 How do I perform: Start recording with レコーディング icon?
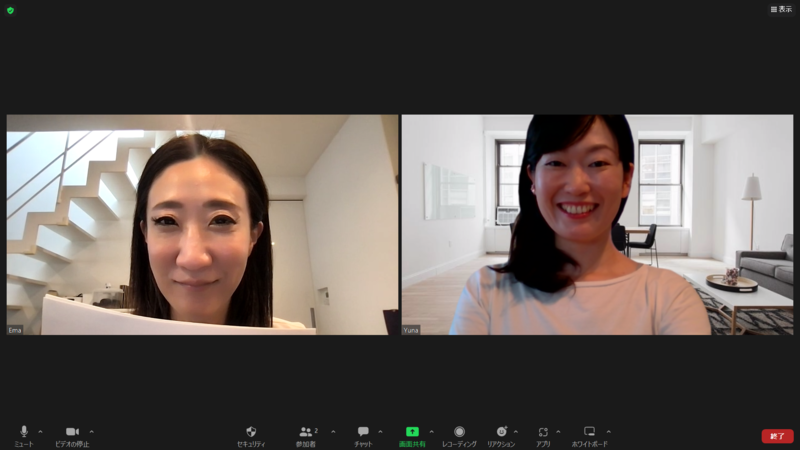tap(459, 432)
